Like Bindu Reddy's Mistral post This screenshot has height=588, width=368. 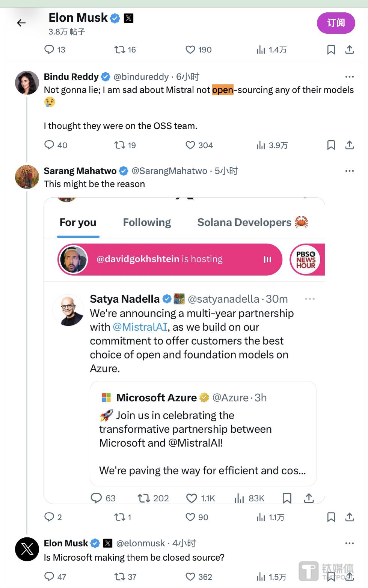tap(191, 145)
